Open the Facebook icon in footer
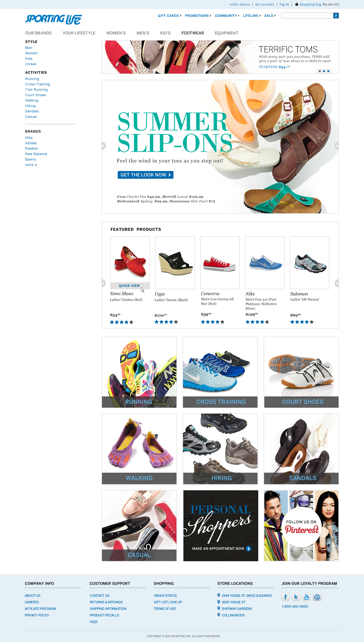 (286, 597)
